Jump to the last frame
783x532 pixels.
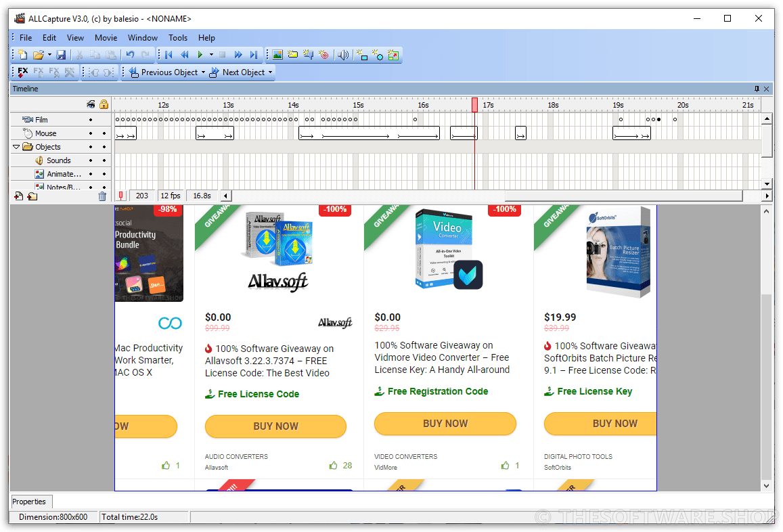[254, 54]
